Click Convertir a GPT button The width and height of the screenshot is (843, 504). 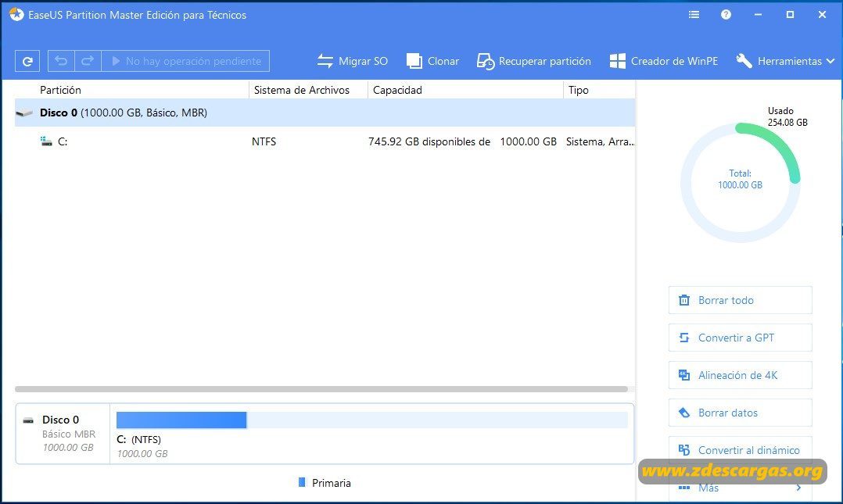coord(741,338)
